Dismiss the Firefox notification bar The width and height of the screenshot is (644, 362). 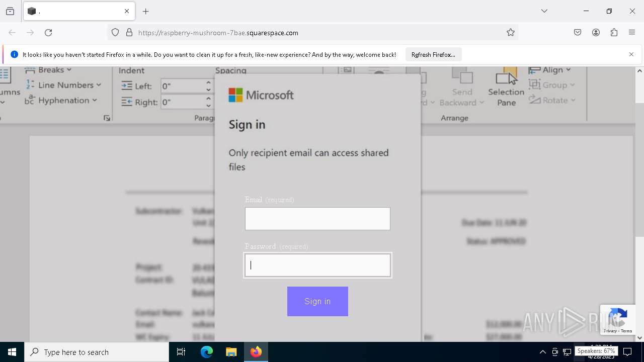tap(631, 54)
